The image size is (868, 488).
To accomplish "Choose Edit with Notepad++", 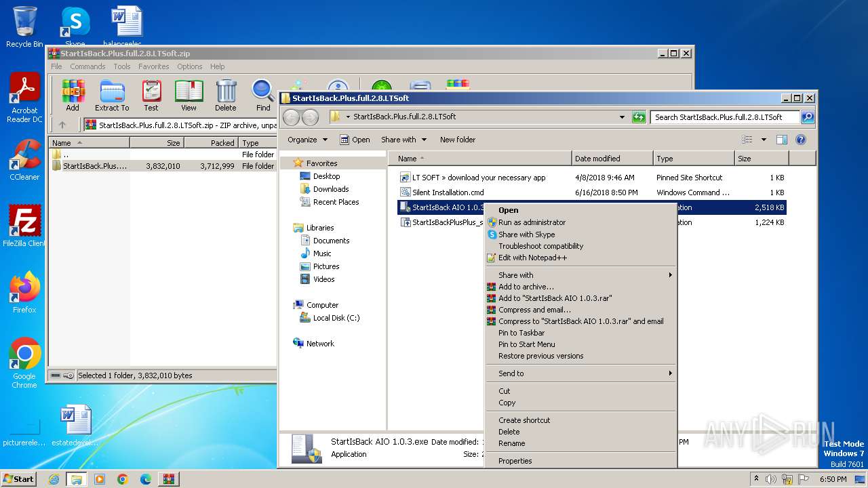I will pyautogui.click(x=580, y=258).
